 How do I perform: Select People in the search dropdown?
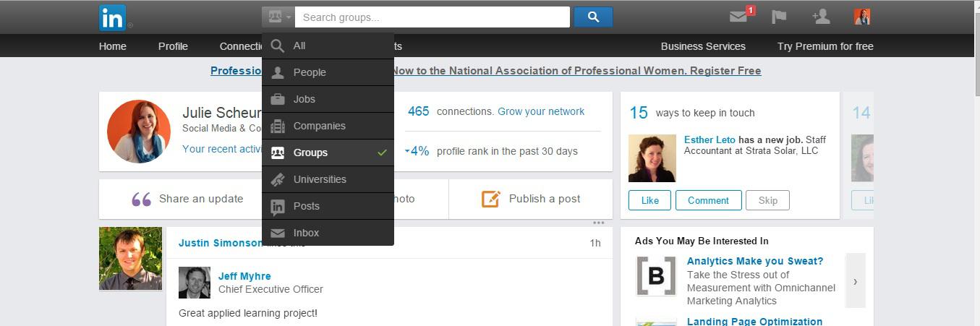(x=328, y=72)
